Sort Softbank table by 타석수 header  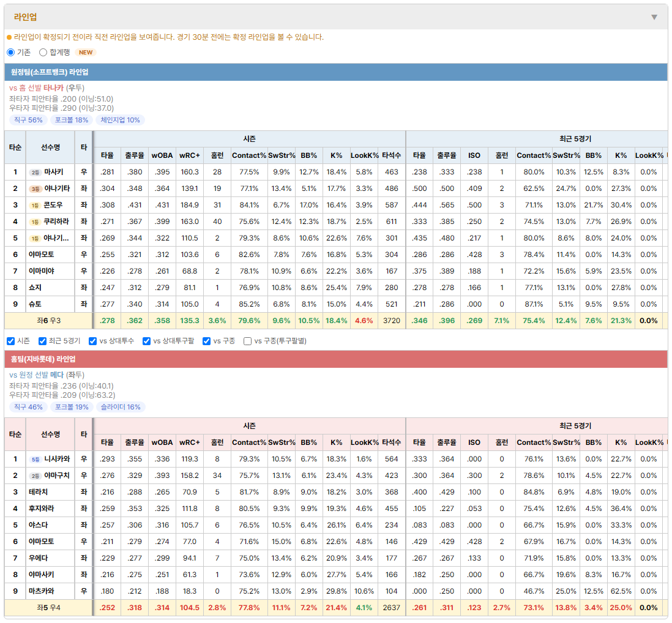coord(391,155)
